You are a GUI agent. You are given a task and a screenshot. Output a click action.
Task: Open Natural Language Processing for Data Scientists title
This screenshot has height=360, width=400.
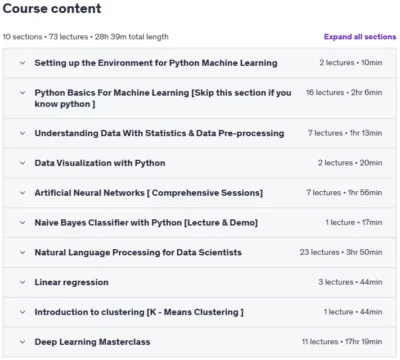click(138, 252)
